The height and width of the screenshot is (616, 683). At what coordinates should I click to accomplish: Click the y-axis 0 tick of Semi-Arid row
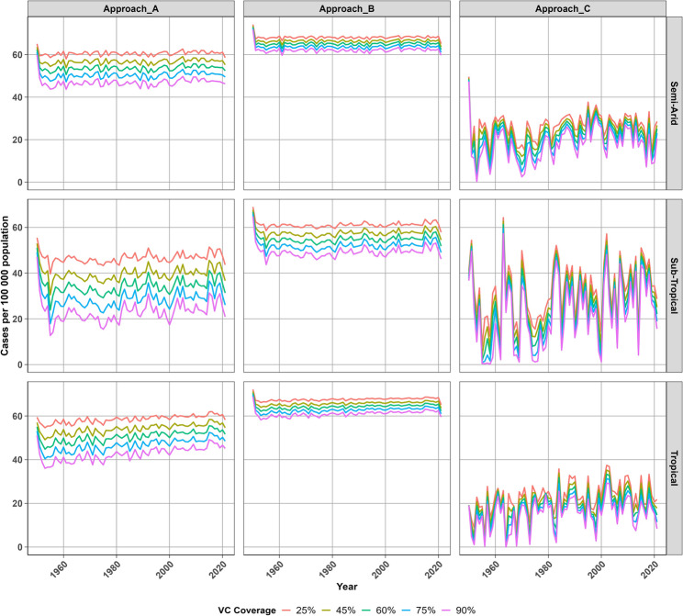pos(20,183)
